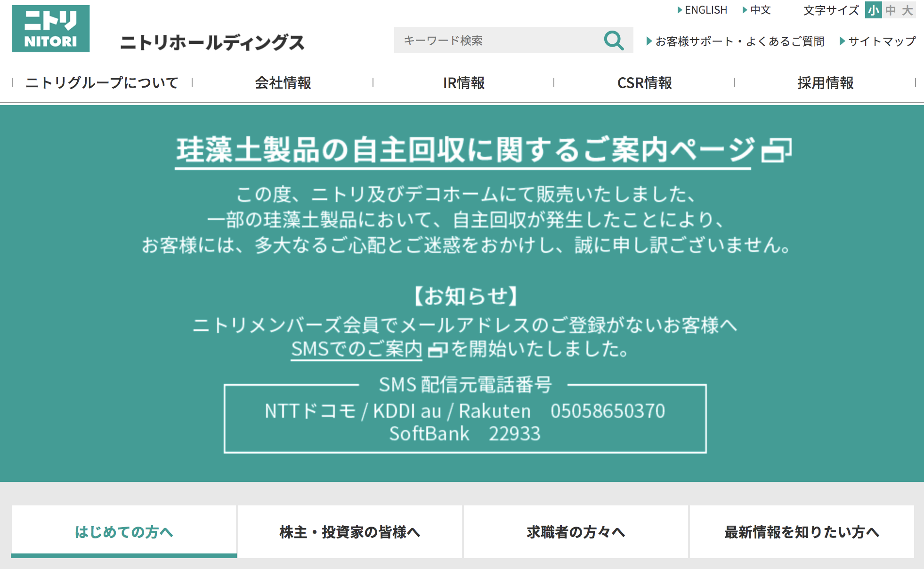Open the サイトマップ link
The width and height of the screenshot is (924, 569).
[x=882, y=41]
